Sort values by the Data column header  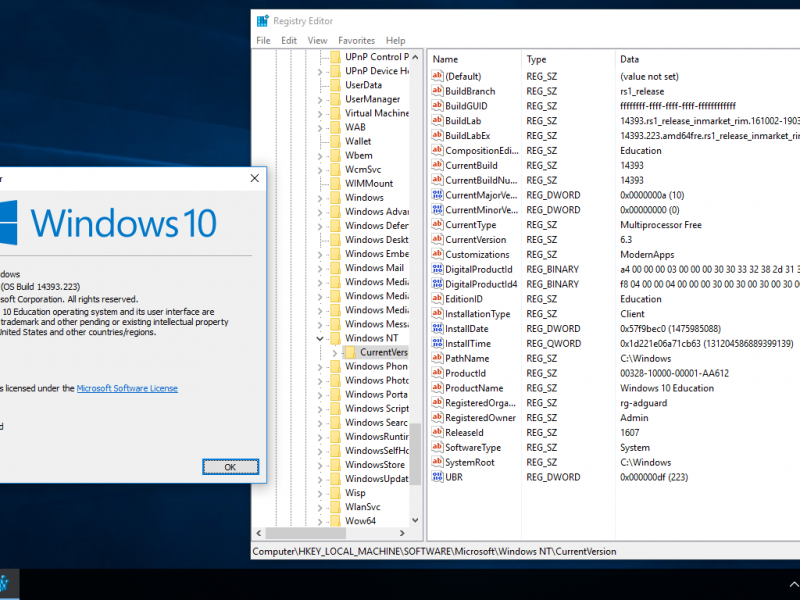(707, 59)
